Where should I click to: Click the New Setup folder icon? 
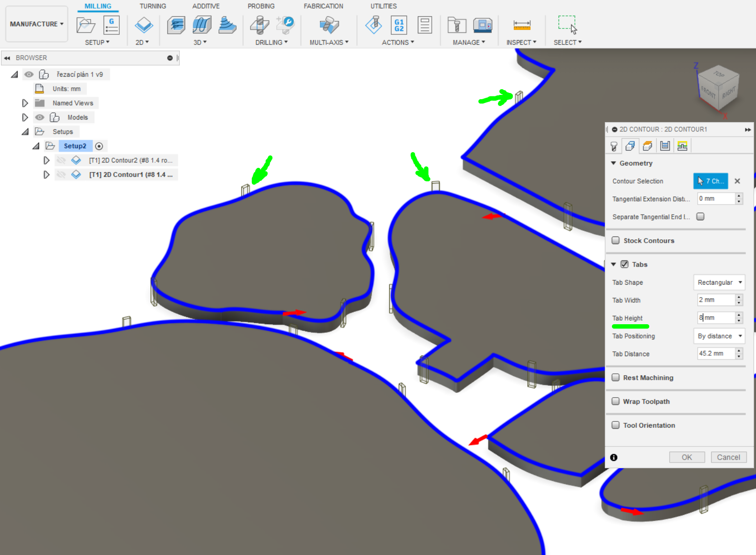point(85,25)
